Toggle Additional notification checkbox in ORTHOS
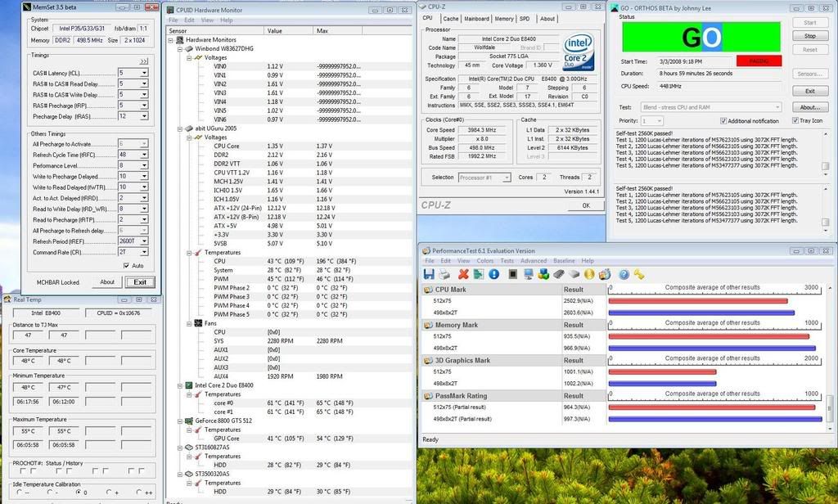 (723, 121)
